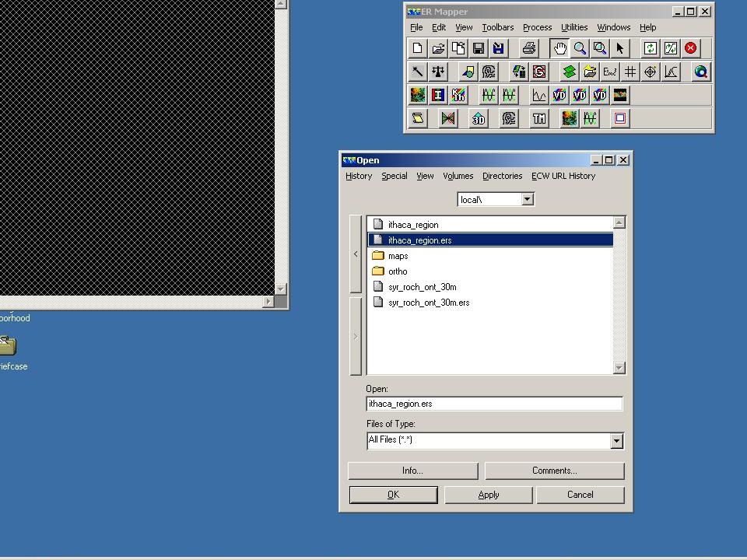Open the ECW URL History menu
The width and height of the screenshot is (747, 560).
(563, 176)
